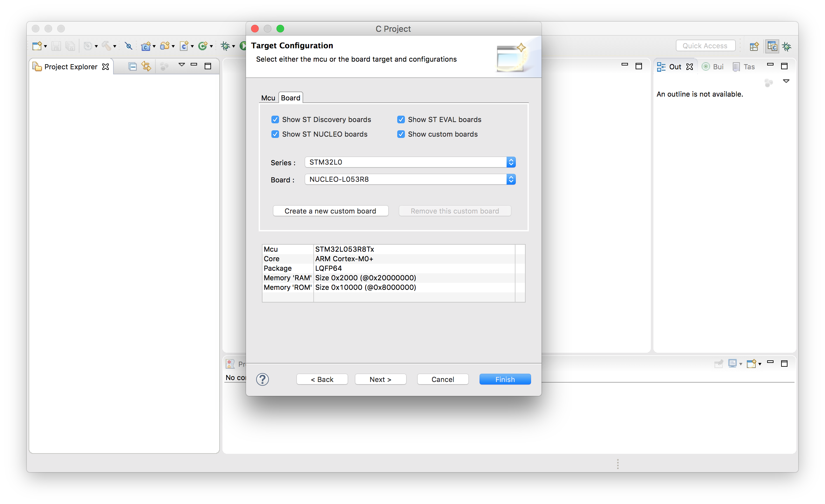Uncheck Show ST NUCLEO boards
Image resolution: width=825 pixels, height=504 pixels.
(x=275, y=134)
